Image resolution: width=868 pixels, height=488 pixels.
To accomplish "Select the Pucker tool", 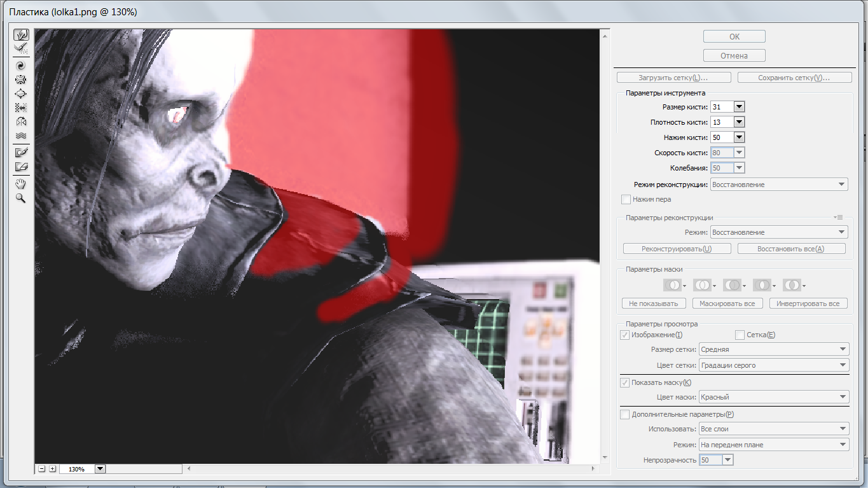I will pyautogui.click(x=21, y=80).
